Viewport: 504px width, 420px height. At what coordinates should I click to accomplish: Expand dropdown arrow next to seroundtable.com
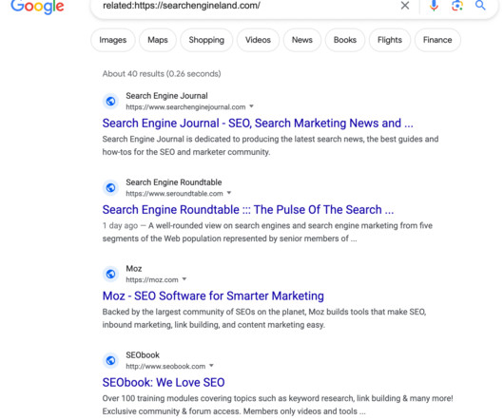click(229, 193)
